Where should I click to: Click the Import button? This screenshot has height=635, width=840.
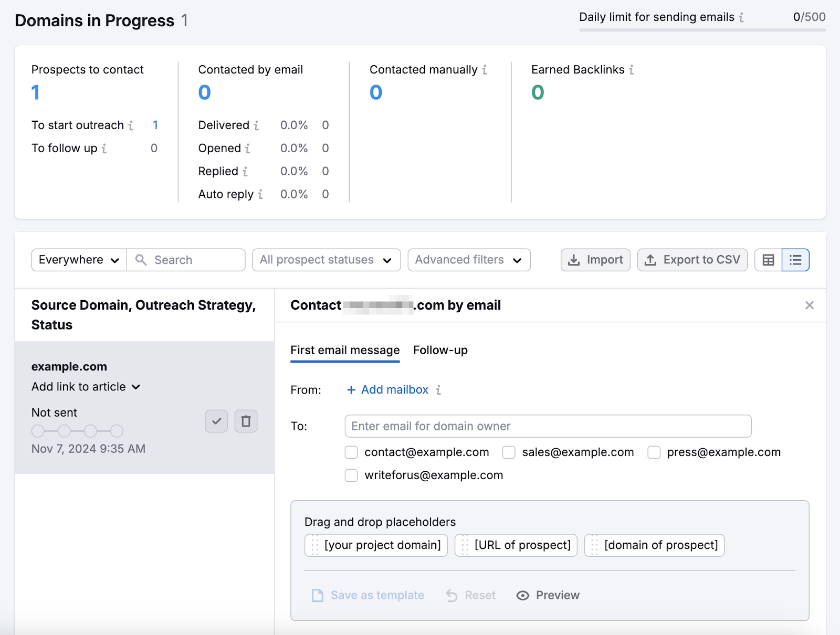[x=595, y=260]
